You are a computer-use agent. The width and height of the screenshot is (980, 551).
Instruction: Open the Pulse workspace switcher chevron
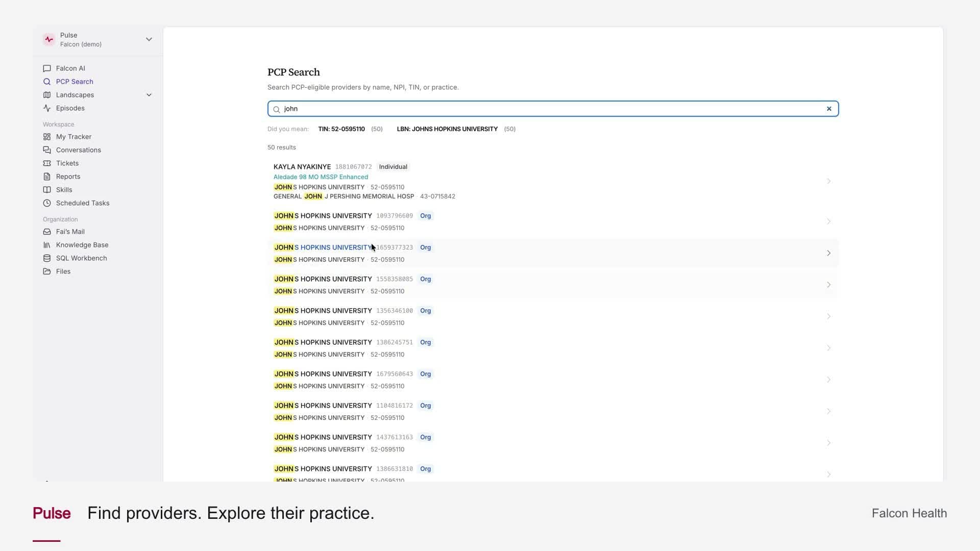pyautogui.click(x=149, y=39)
